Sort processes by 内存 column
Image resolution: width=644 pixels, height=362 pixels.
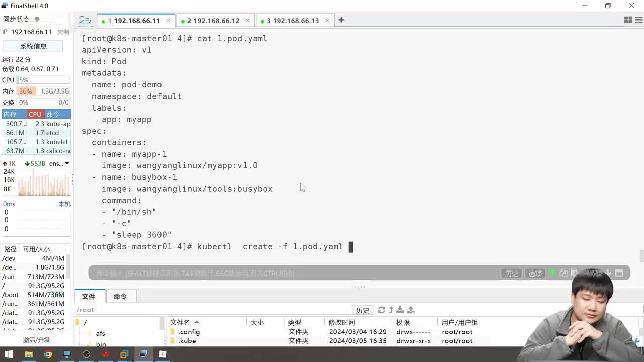tap(14, 114)
